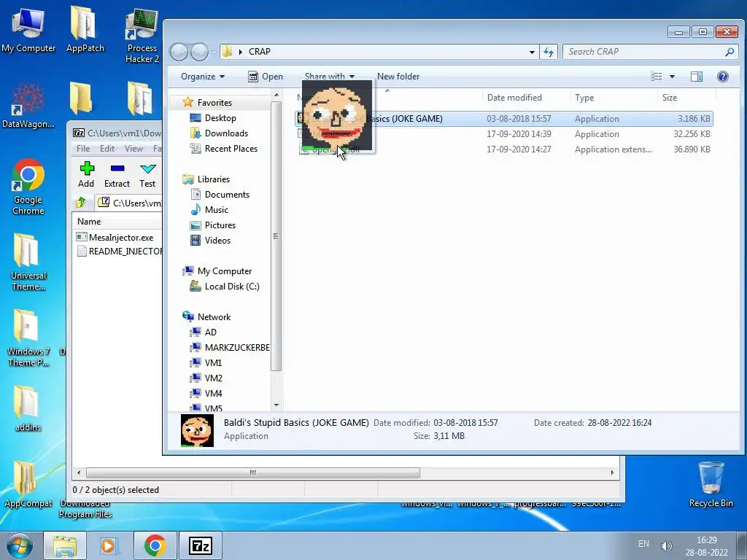Select Desktop in Favorites
747x560 pixels.
(220, 117)
